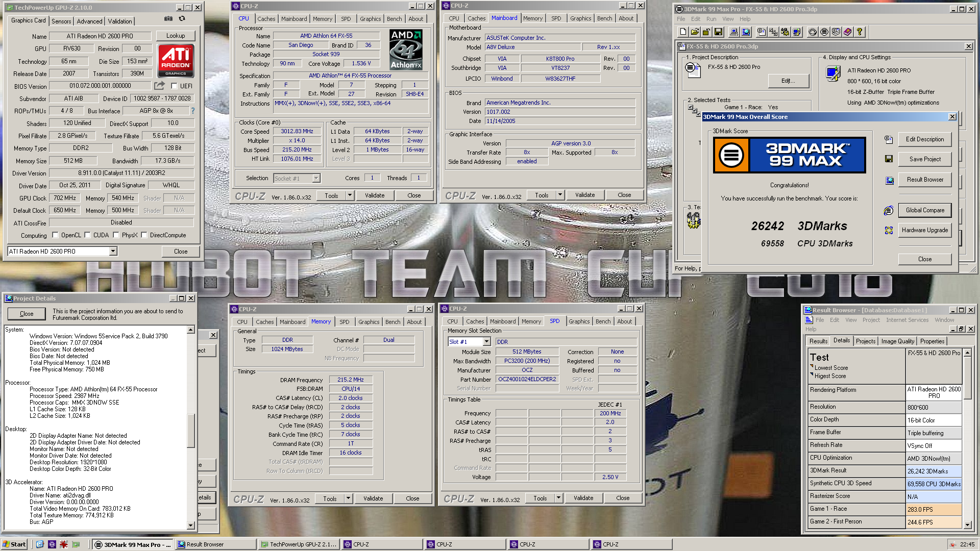Screen dimensions: 980x551
Task: Click red splat quick launch icon on taskbar
Action: coord(63,544)
